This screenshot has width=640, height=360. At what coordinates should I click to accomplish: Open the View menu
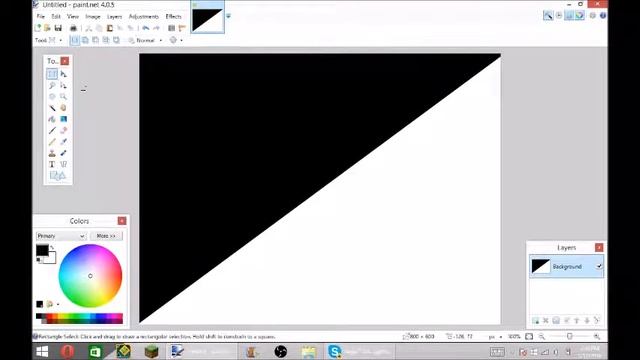(x=73, y=16)
